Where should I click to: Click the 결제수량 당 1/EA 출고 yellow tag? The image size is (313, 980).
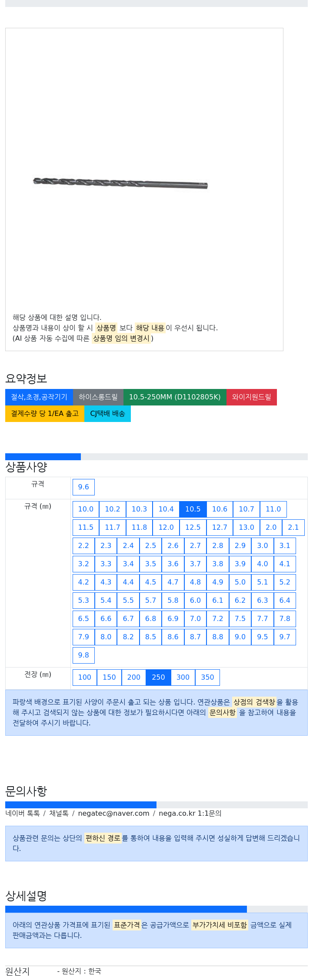pos(45,413)
